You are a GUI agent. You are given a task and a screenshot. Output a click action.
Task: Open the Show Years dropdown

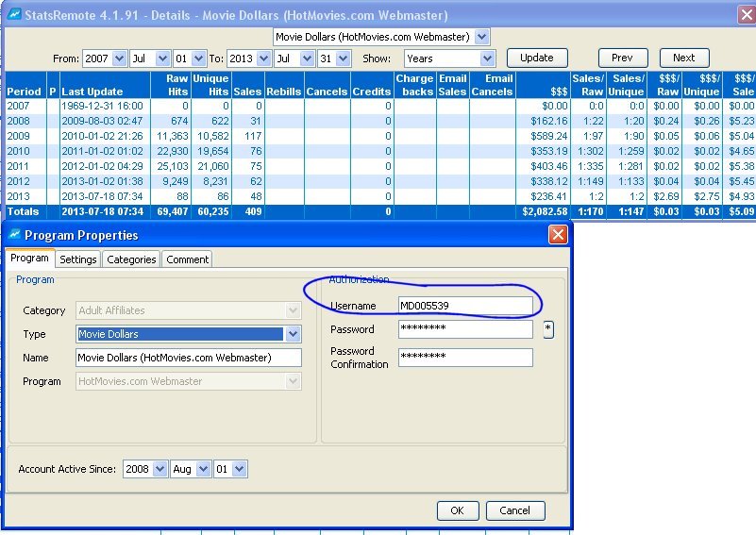click(x=487, y=59)
